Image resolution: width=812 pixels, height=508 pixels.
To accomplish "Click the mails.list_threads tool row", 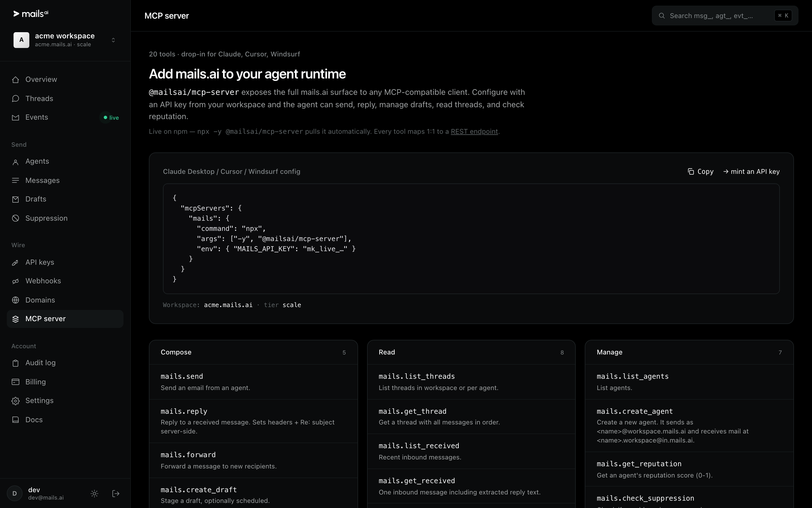I will [471, 382].
